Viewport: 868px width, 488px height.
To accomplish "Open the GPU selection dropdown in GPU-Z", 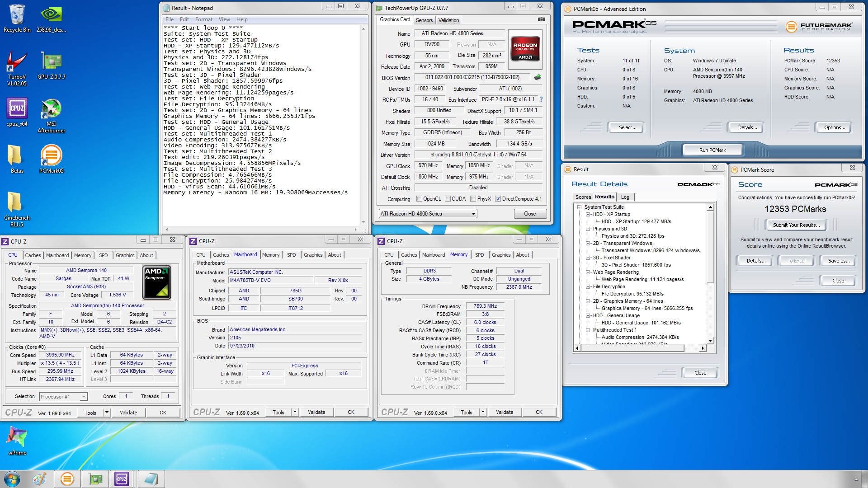I will (428, 214).
